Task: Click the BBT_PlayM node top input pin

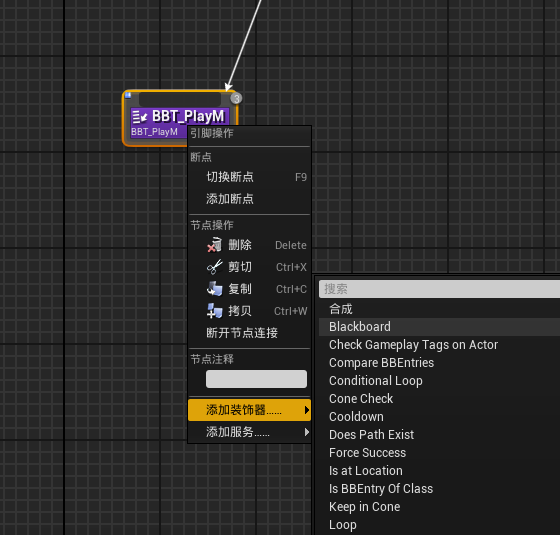Action: point(180,99)
